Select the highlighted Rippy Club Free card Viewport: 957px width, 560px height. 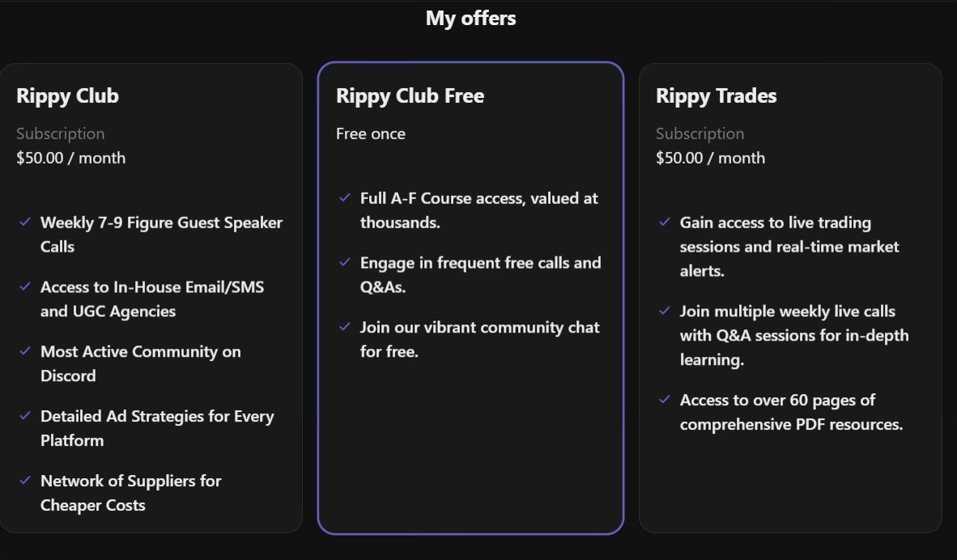click(470, 298)
